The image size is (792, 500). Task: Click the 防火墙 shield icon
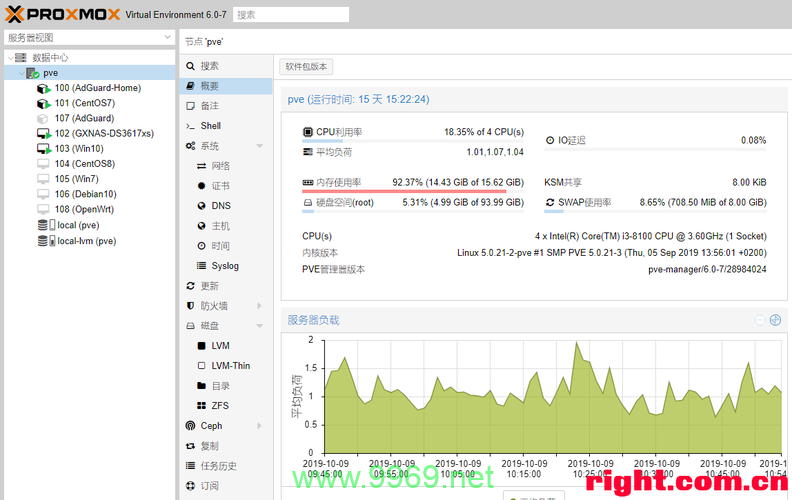click(x=190, y=306)
